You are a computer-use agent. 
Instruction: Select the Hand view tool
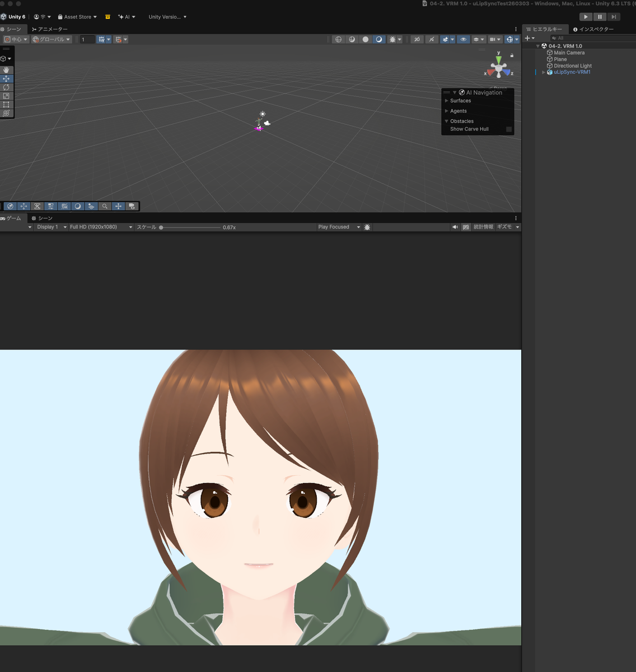pyautogui.click(x=6, y=70)
